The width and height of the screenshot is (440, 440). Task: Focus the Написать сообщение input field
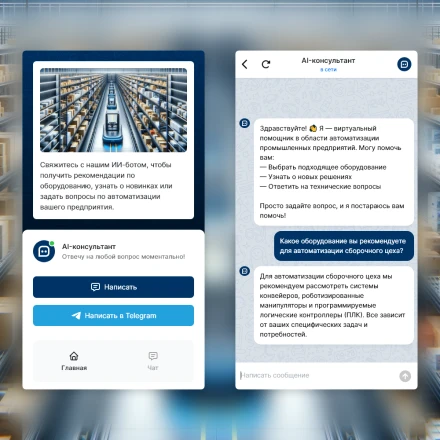click(317, 376)
